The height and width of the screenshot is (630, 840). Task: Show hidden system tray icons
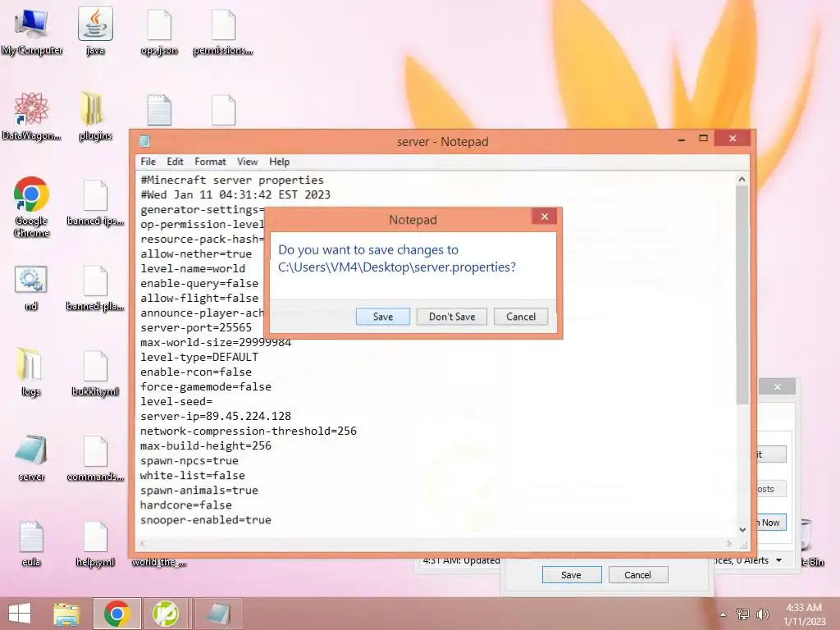(x=724, y=614)
